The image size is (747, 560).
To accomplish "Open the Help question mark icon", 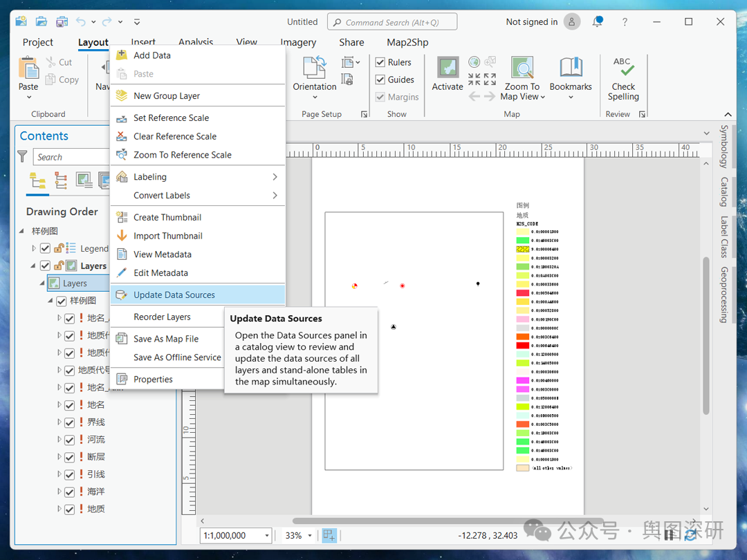I will (625, 22).
